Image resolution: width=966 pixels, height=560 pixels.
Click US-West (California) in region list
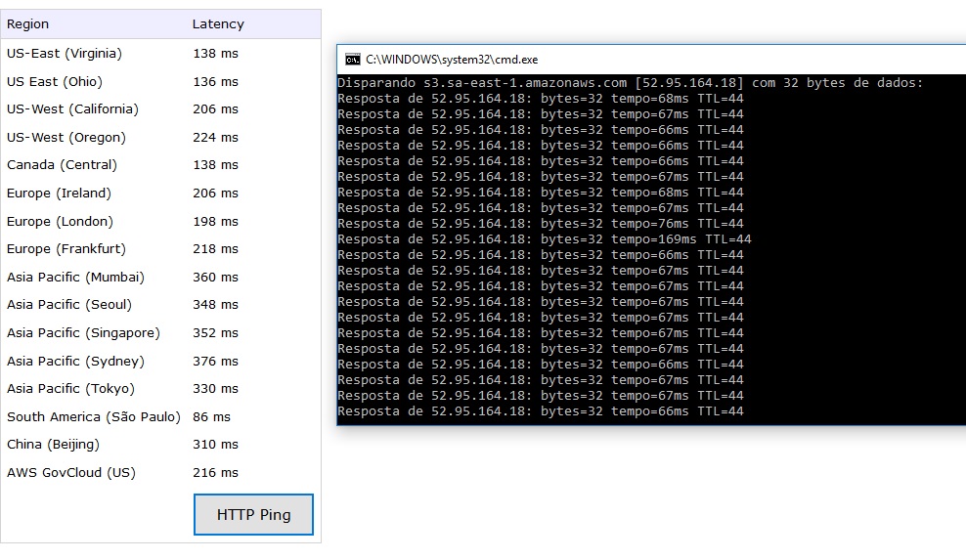click(x=72, y=109)
